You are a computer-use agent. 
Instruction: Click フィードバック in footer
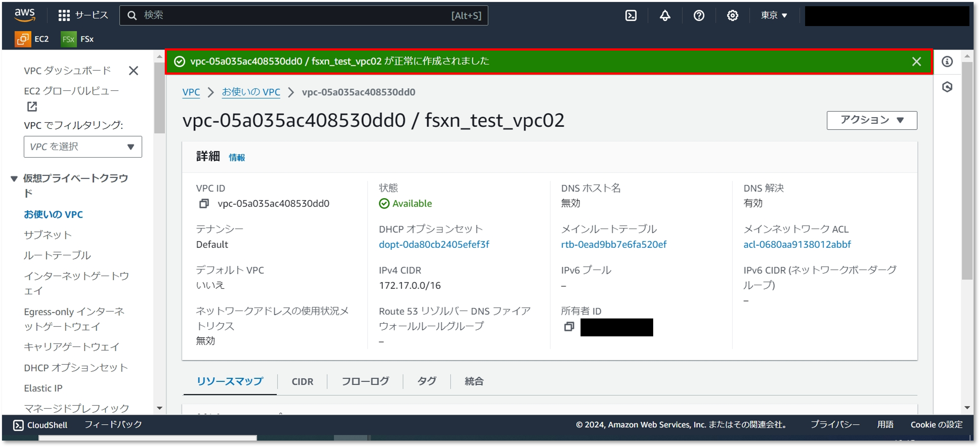(x=113, y=424)
